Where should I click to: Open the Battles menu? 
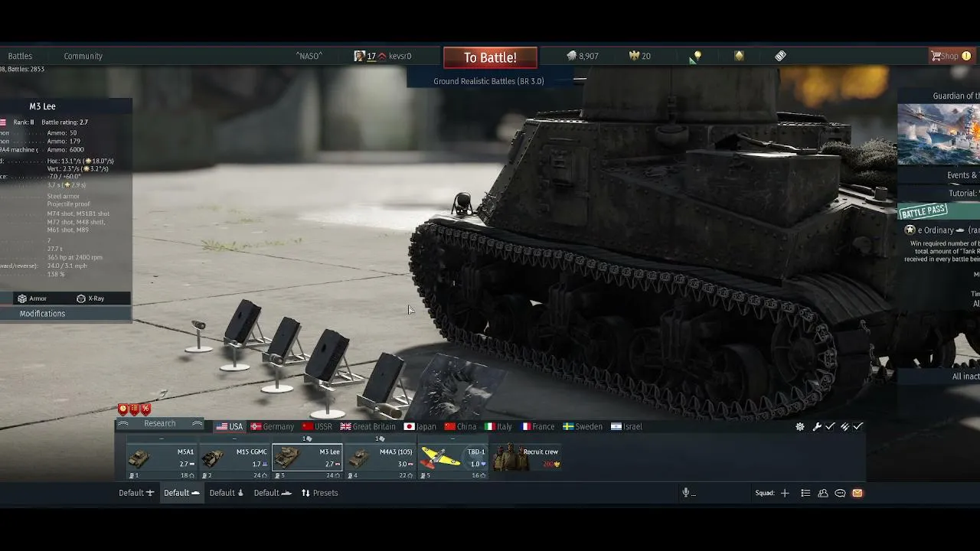pyautogui.click(x=20, y=56)
